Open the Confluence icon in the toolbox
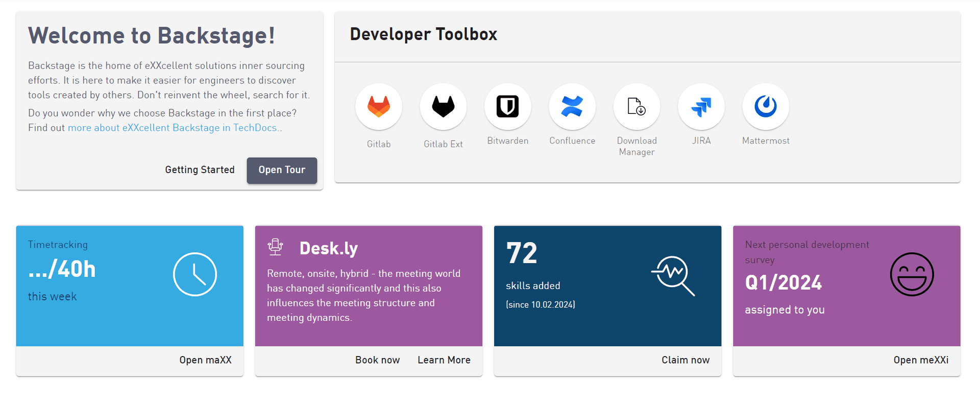Screen dimensions: 980x401 pos(572,107)
